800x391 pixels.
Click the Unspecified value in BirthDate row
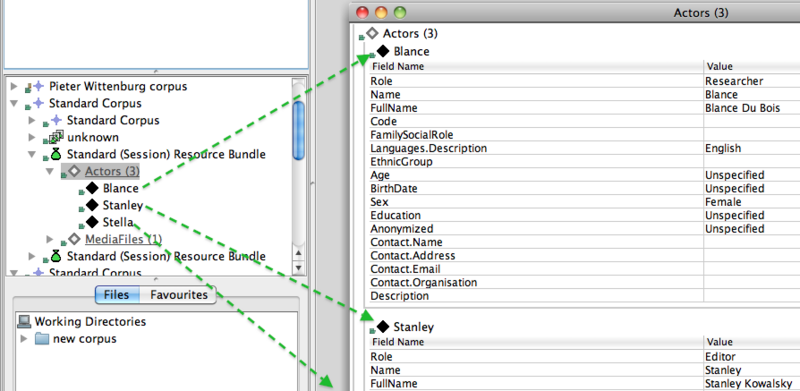click(x=735, y=188)
